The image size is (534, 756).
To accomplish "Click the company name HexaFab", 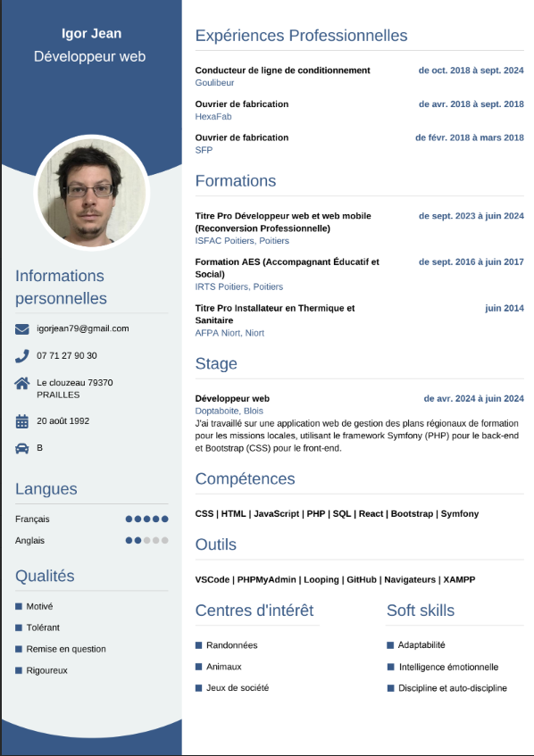I will 213,116.
